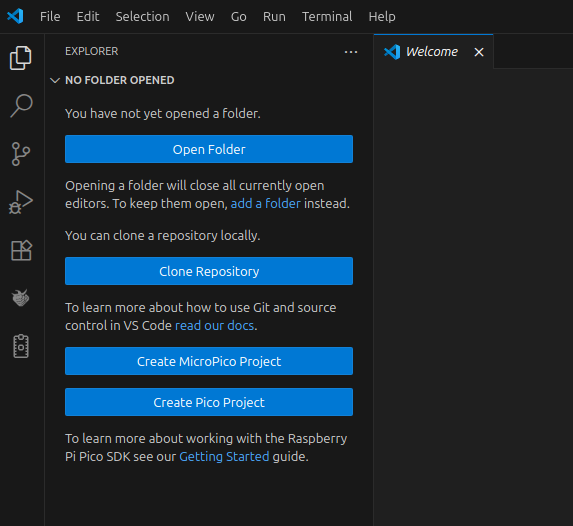The height and width of the screenshot is (526, 573).
Task: Close the Welcome tab
Action: coord(479,52)
